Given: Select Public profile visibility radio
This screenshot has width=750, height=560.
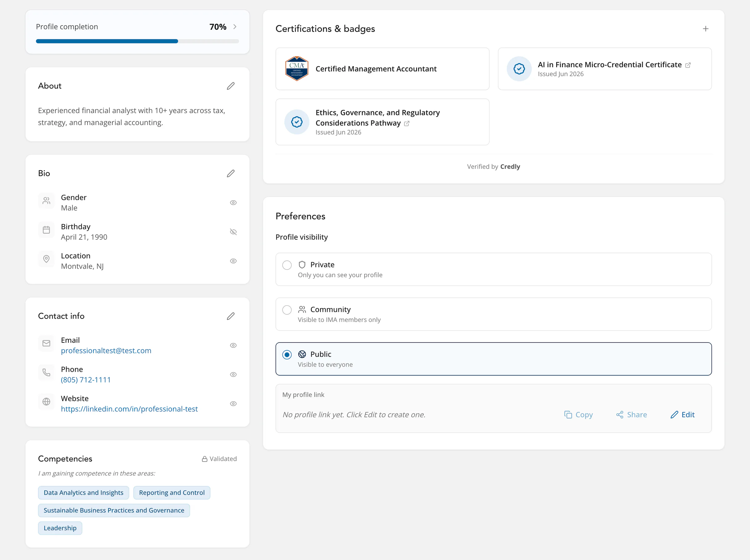Looking at the screenshot, I should pos(287,355).
